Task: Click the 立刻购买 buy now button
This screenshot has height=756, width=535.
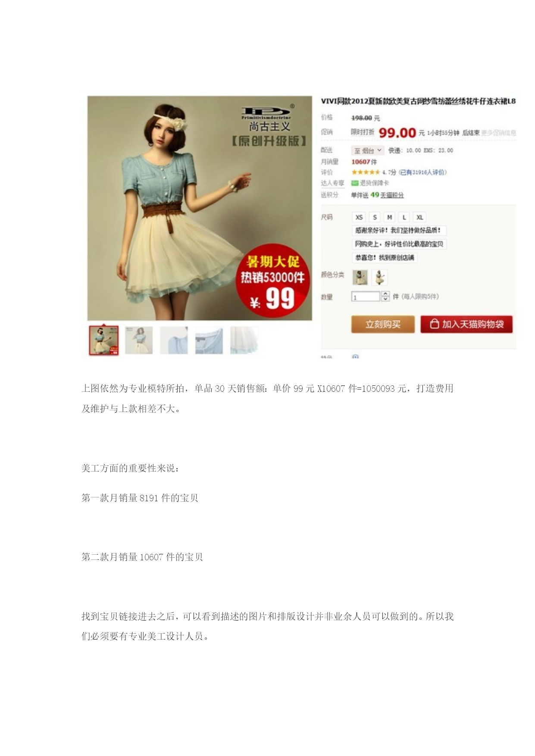Action: click(383, 324)
